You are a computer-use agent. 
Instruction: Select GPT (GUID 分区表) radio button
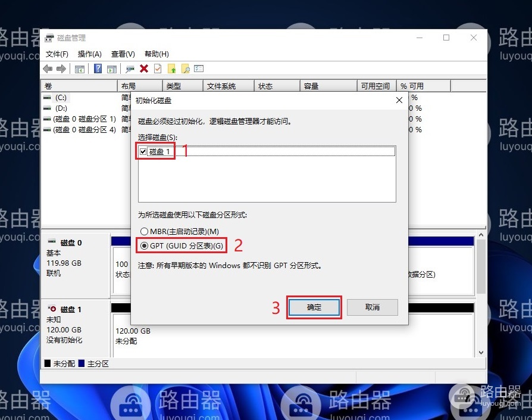point(144,246)
